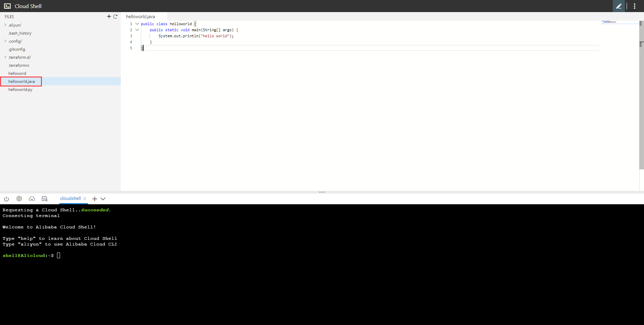Open the .gitconfig file

[x=17, y=49]
